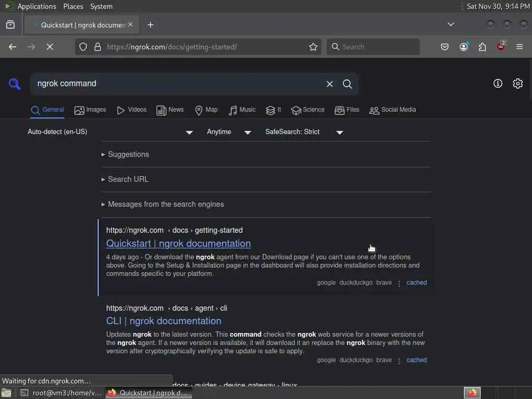The width and height of the screenshot is (532, 399).
Task: Close the Quickstart ngrok tab
Action: [130, 25]
